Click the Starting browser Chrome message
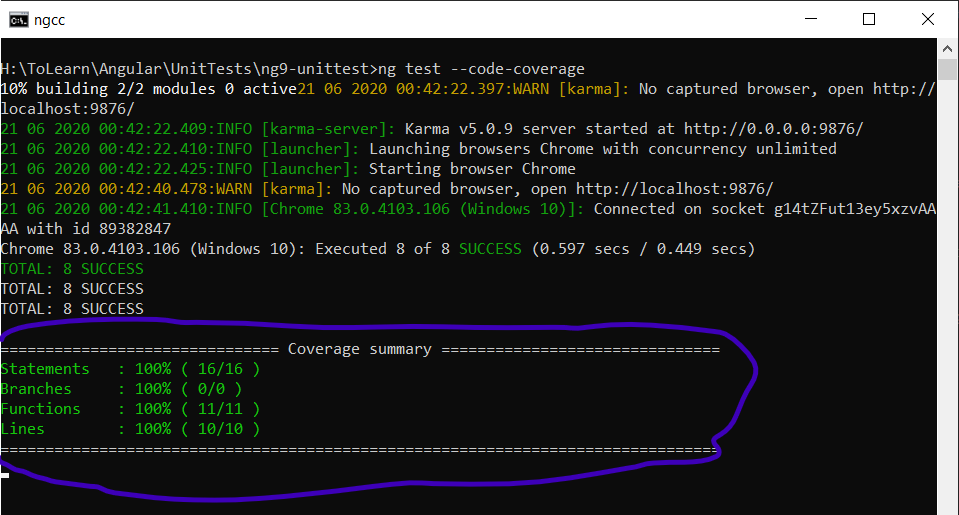Viewport: 959px width, 515px height. click(x=472, y=169)
